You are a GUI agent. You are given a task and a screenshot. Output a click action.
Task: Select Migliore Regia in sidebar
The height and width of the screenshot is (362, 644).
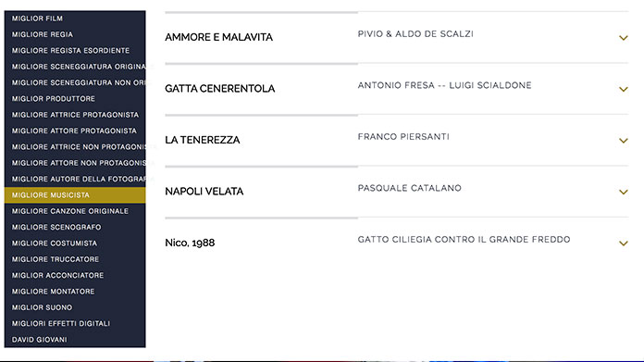coord(75,34)
